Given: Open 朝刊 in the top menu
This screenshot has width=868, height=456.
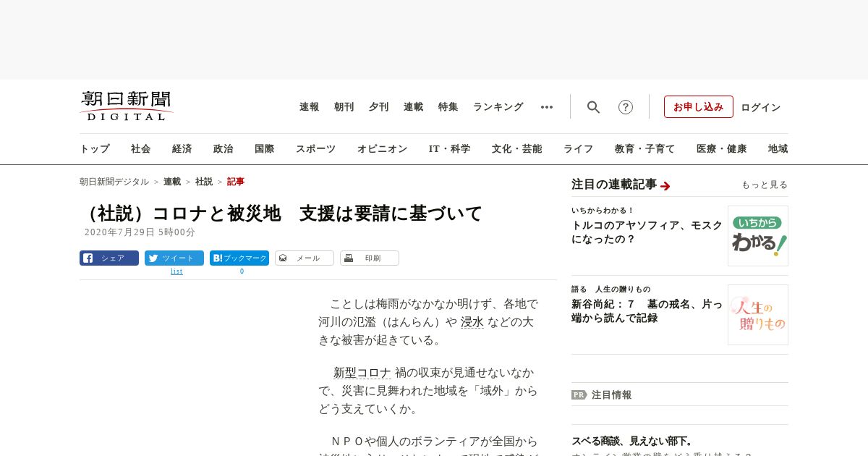Looking at the screenshot, I should point(344,107).
